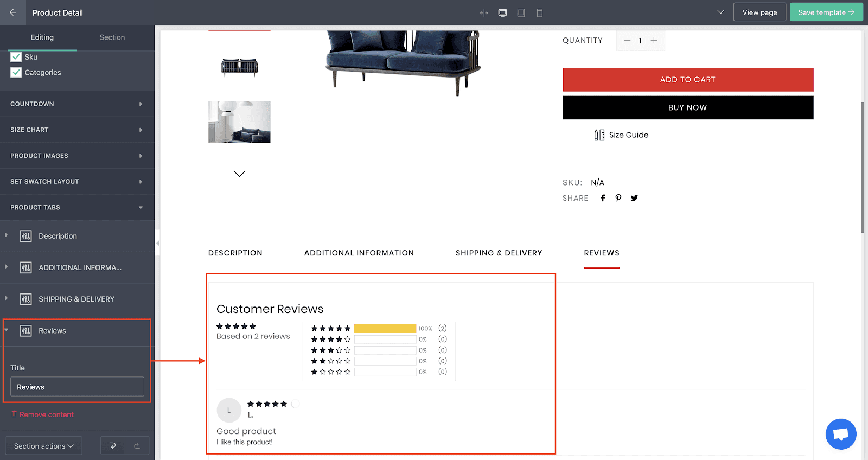Expand the Countdown settings section
Viewport: 868px width, 460px height.
tap(77, 104)
